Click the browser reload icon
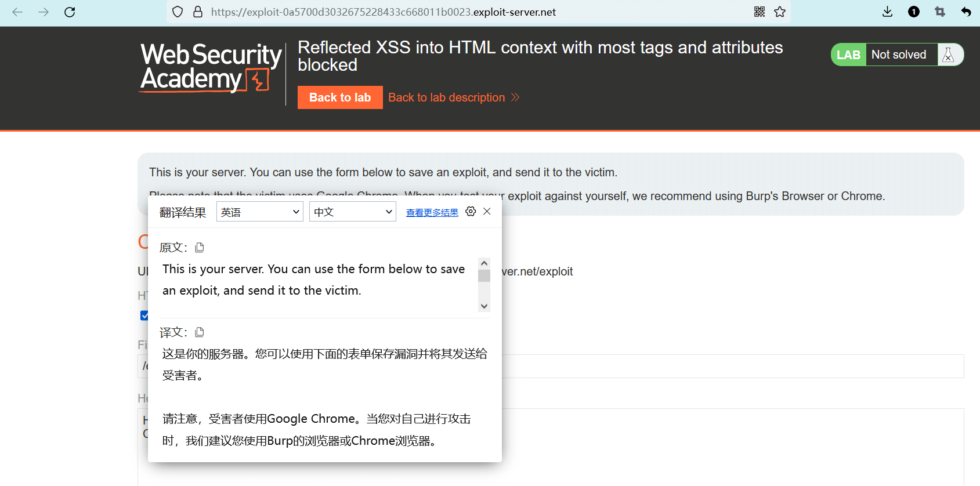980x486 pixels. pyautogui.click(x=70, y=12)
